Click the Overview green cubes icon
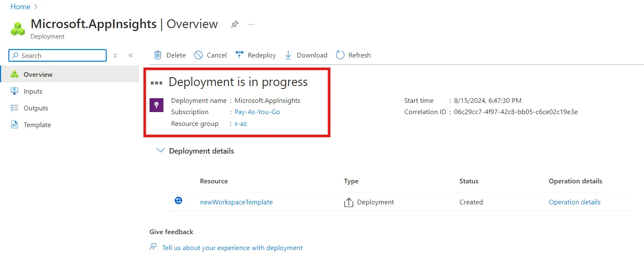Screen dimensions: 644x274 (x=15, y=74)
